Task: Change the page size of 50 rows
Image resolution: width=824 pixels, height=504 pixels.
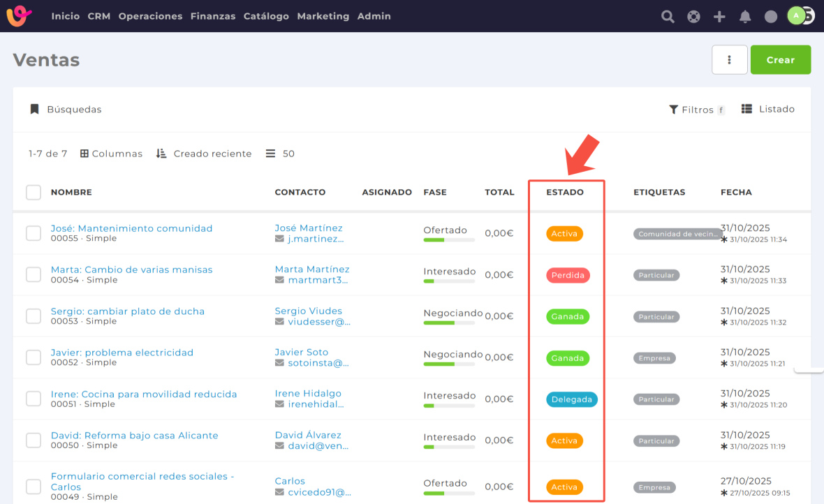Action: point(281,154)
